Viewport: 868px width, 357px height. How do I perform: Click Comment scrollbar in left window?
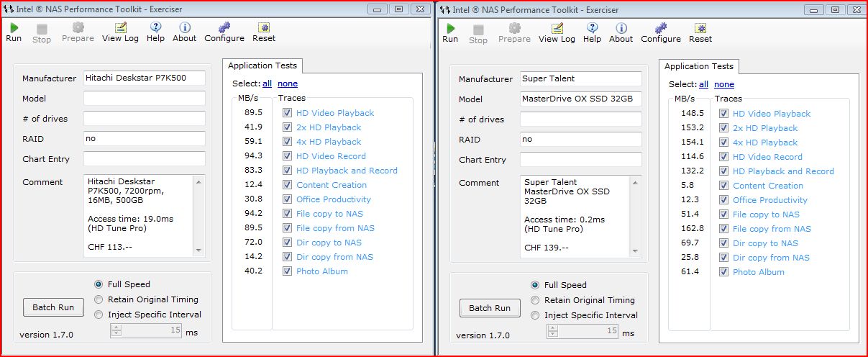[x=199, y=214]
